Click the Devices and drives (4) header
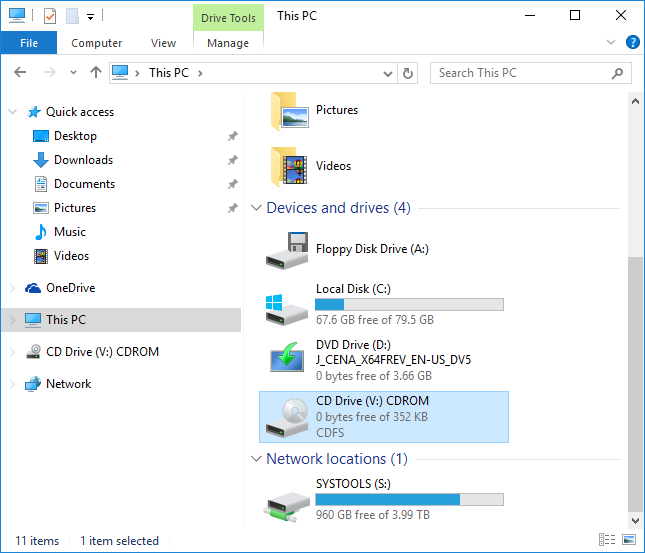 (x=338, y=208)
